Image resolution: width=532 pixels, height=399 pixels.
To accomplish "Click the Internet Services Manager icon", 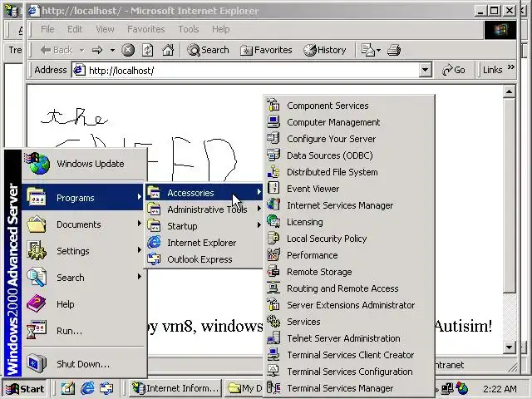I will [273, 205].
